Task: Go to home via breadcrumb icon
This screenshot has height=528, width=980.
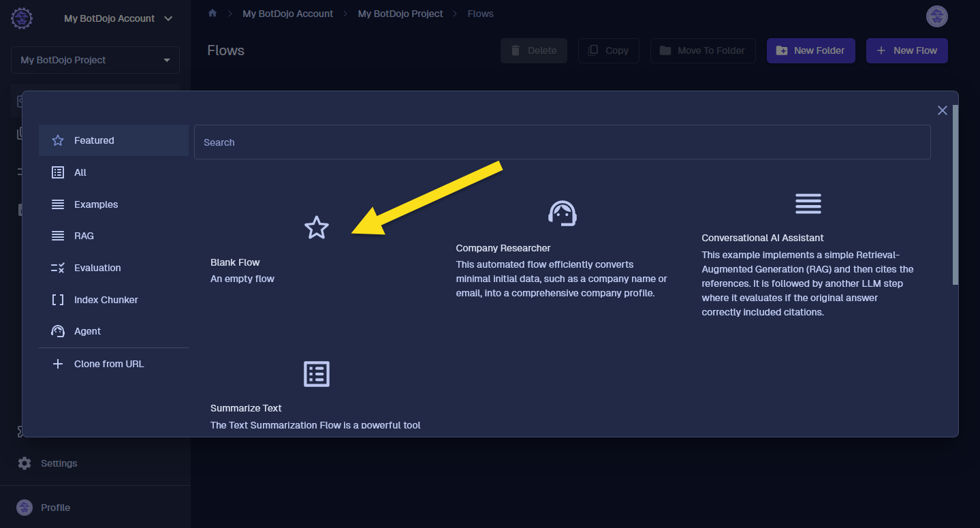Action: (212, 13)
